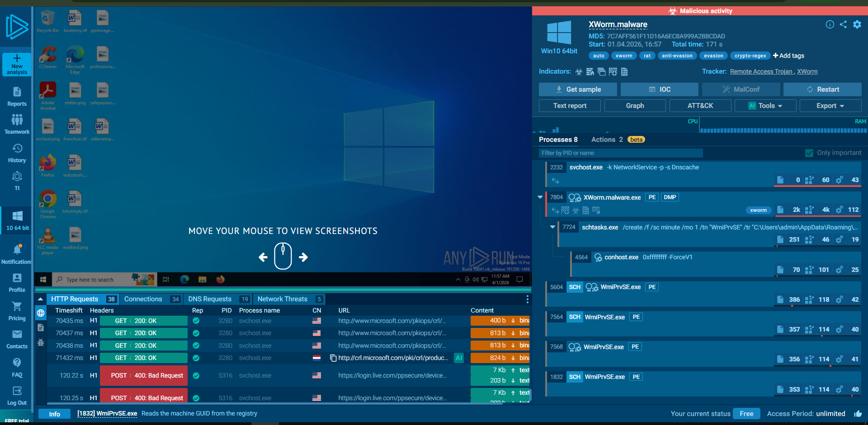This screenshot has height=425, width=868.
Task: Open the ATT&CK matrix button
Action: coord(700,106)
